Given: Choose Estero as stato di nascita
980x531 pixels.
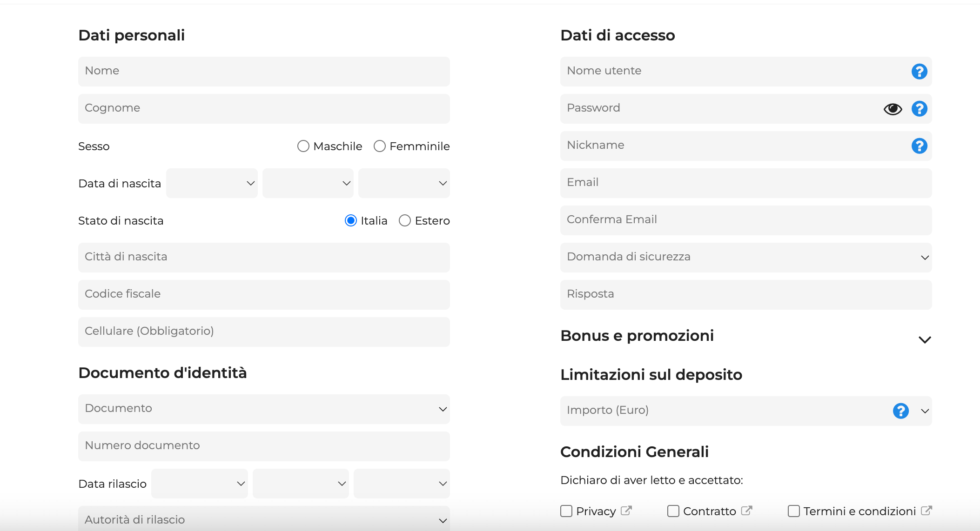Looking at the screenshot, I should tap(405, 220).
